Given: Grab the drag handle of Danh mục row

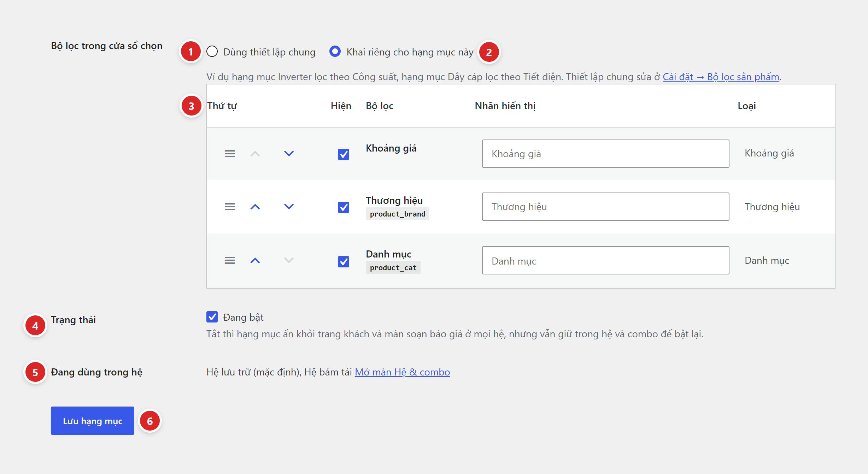Looking at the screenshot, I should click(x=230, y=260).
